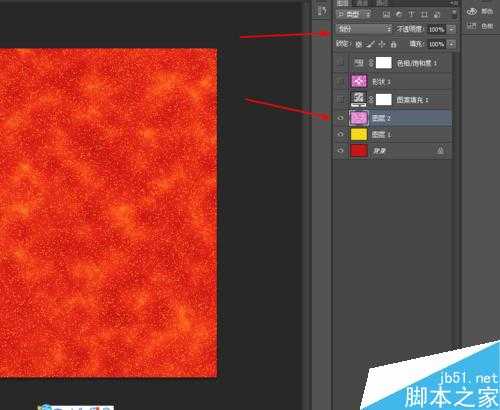This screenshot has height=410, width=500.
Task: Show the hue/saturation adjustment layer
Action: pyautogui.click(x=340, y=62)
